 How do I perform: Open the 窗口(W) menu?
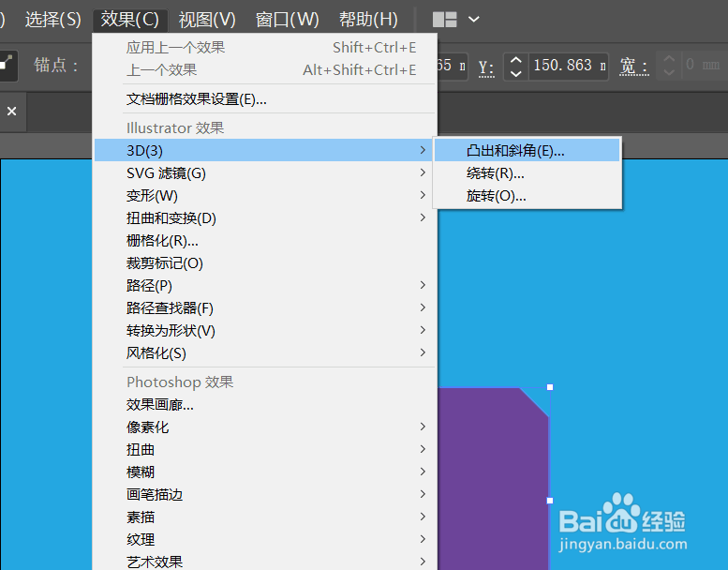pyautogui.click(x=287, y=20)
